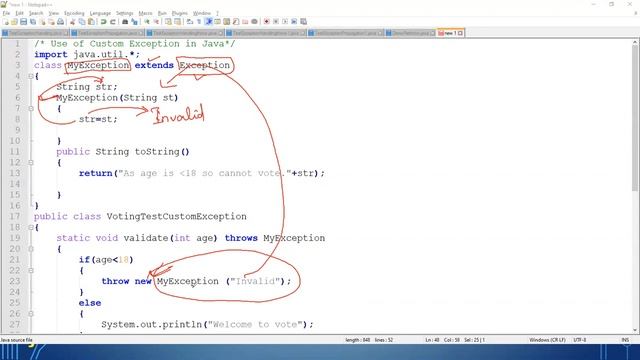This screenshot has height=360, width=640.
Task: Print the document using printer icon
Action: 60,21
